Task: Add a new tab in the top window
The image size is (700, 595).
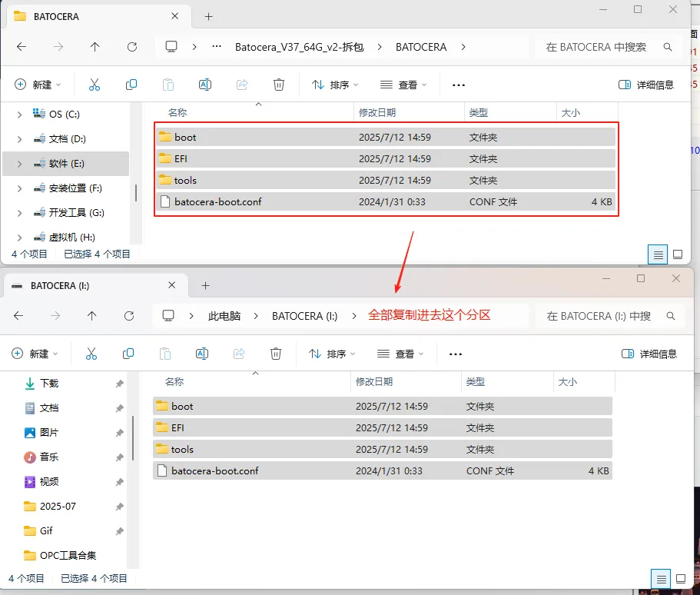Action: (x=208, y=16)
